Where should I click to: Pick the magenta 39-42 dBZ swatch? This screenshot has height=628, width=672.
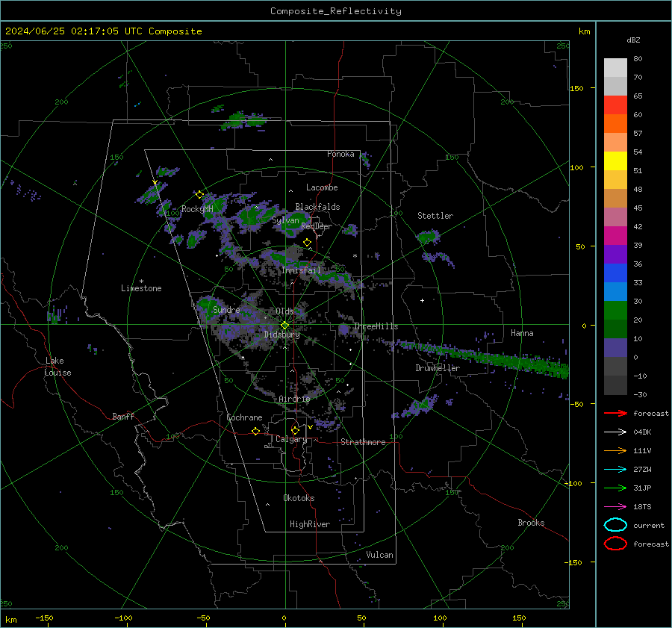coord(615,236)
